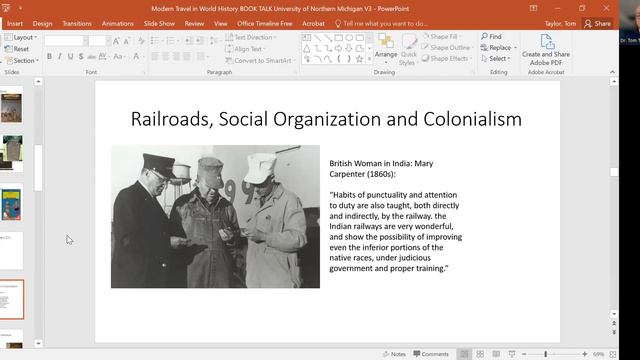Click the Increase Font Size icon
The image size is (640, 360).
point(116,41)
